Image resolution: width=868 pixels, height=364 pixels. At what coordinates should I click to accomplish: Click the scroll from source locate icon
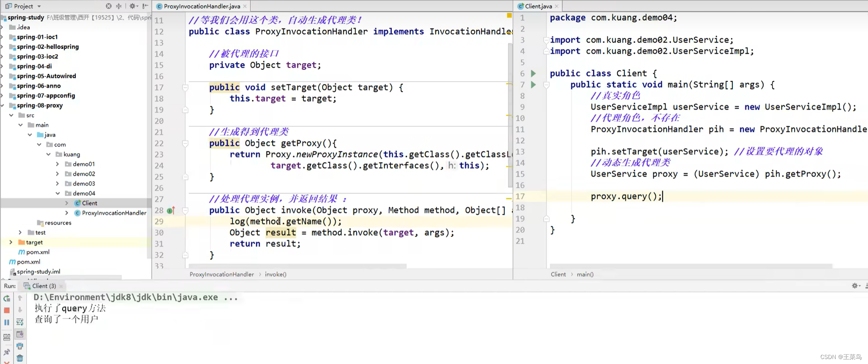(x=108, y=6)
